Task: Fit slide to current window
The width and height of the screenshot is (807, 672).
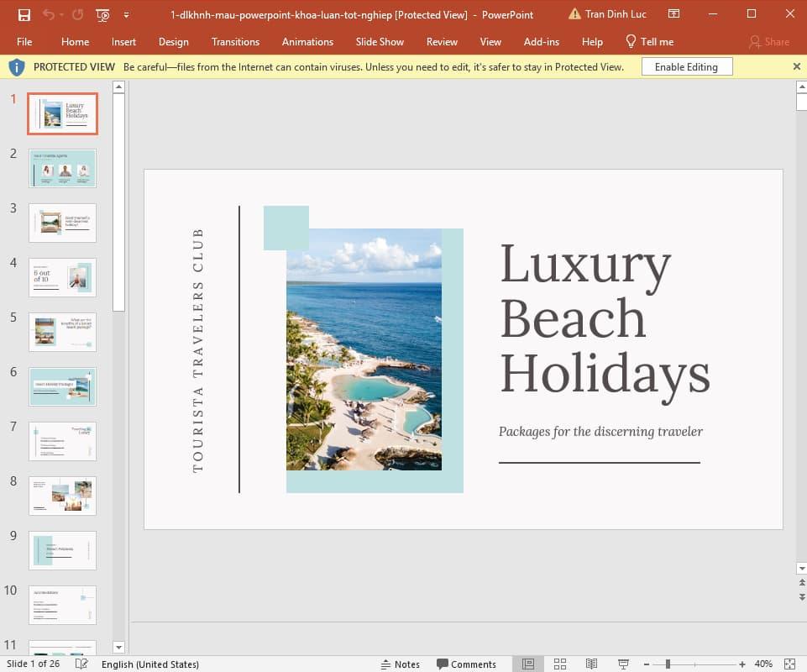Action: [789, 664]
